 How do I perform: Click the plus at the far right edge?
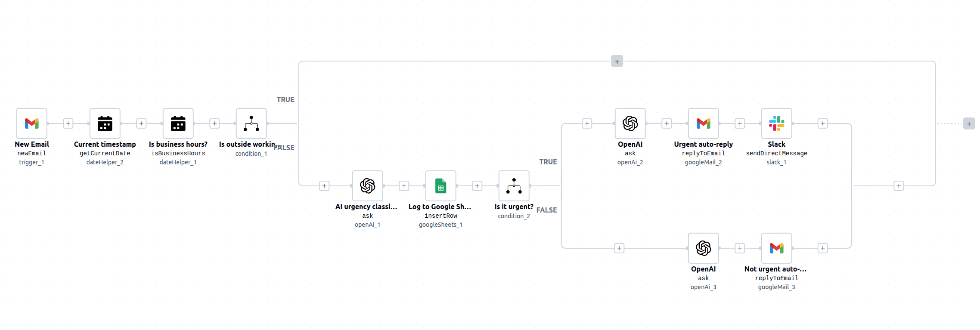click(969, 123)
